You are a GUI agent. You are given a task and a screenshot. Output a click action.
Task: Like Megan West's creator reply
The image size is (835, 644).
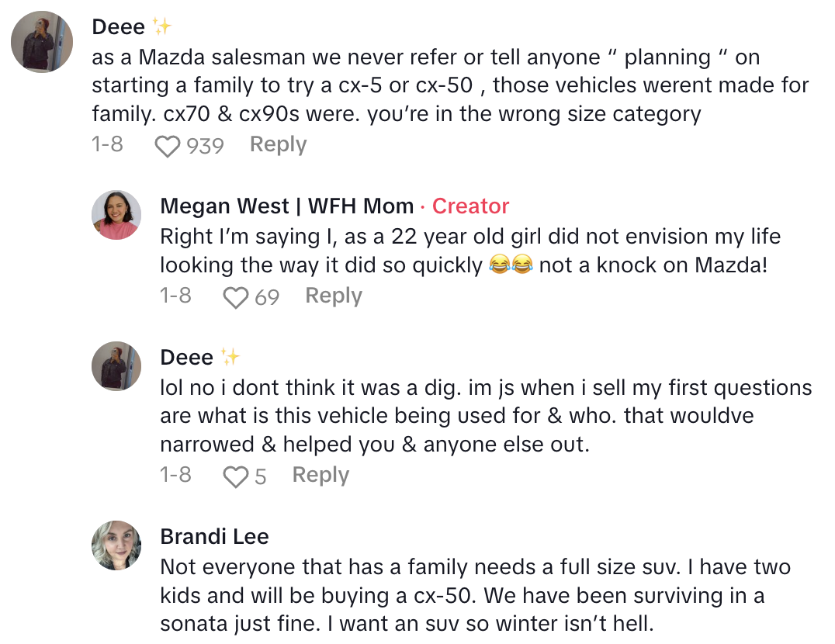coord(235,297)
